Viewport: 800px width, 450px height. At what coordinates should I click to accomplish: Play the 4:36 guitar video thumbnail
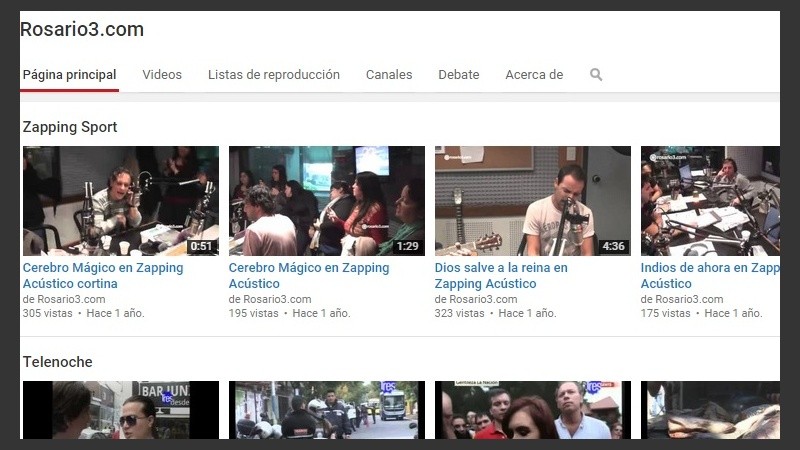click(x=532, y=201)
